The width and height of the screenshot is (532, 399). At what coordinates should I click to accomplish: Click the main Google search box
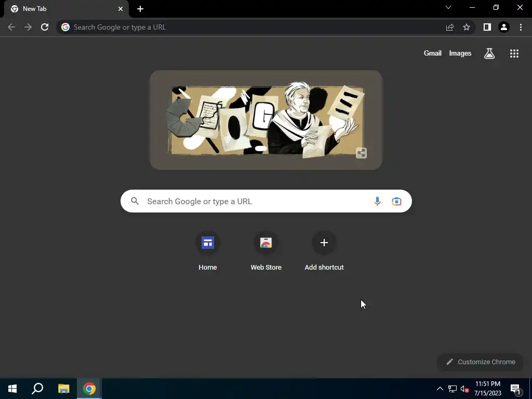pos(266,201)
